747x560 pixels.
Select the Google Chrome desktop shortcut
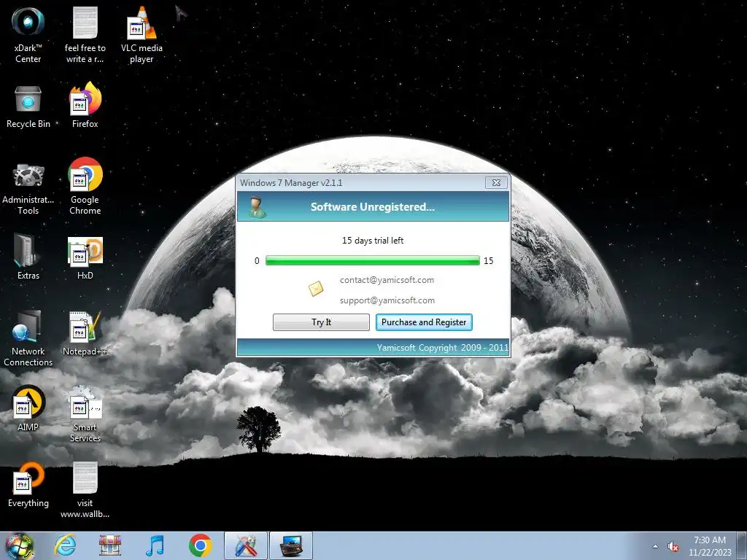pos(85,186)
